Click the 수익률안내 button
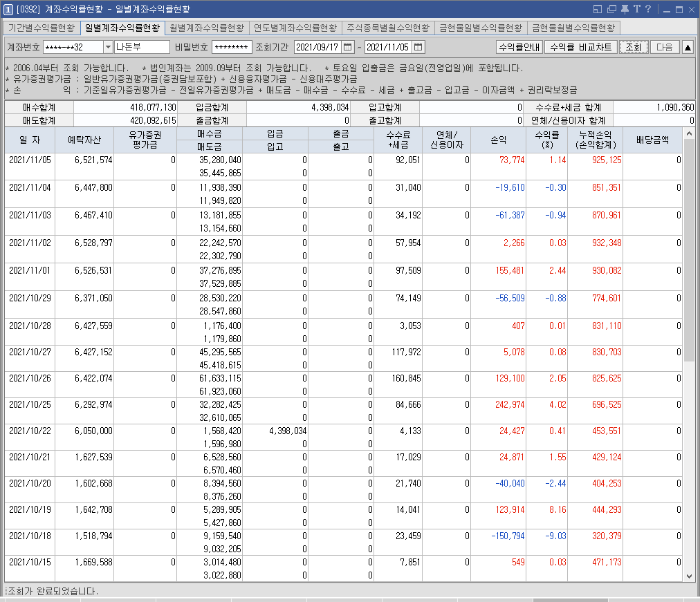This screenshot has height=602, width=700. coord(519,47)
